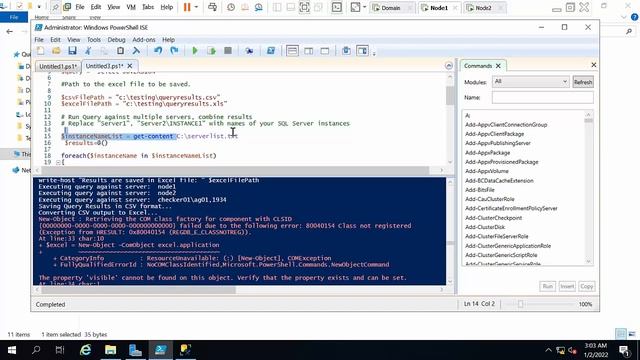Show hidden system tray icons chevron
Image resolution: width=640 pixels, height=360 pixels.
[548, 350]
